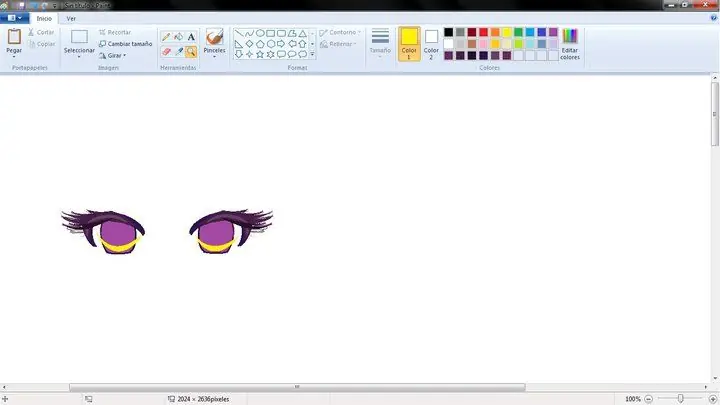Choose the Rounded rectangular callout shape
The height and width of the screenshot is (405, 720).
(x=281, y=54)
